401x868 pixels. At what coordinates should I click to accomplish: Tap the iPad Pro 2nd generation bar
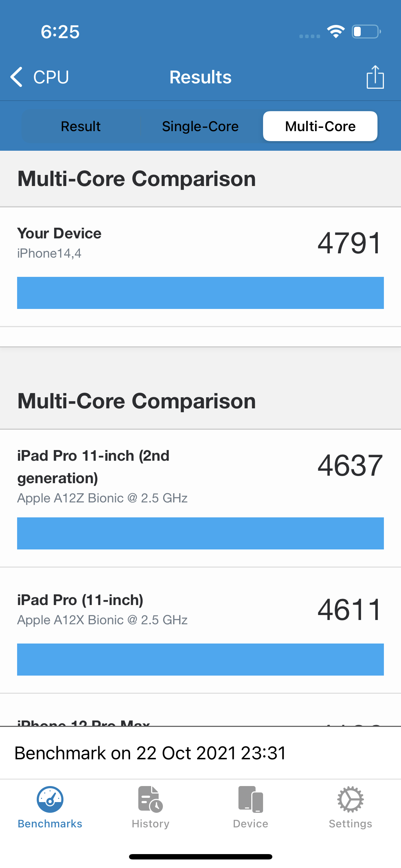pos(200,533)
